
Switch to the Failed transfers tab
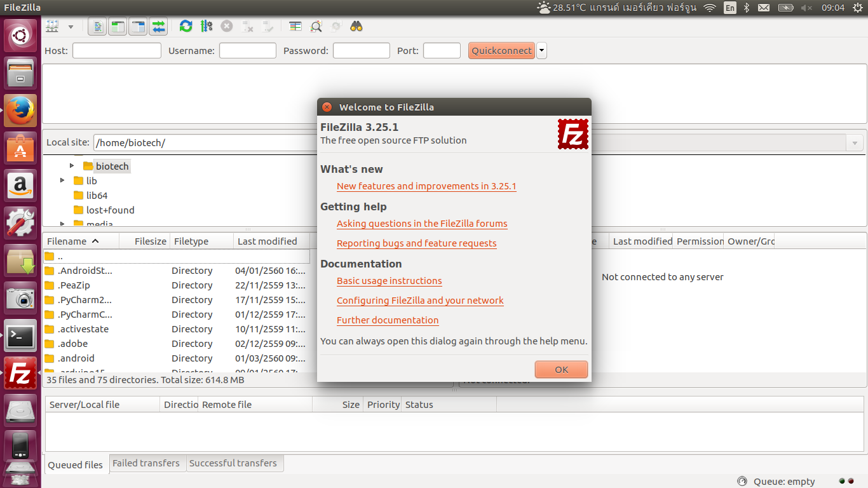point(146,463)
